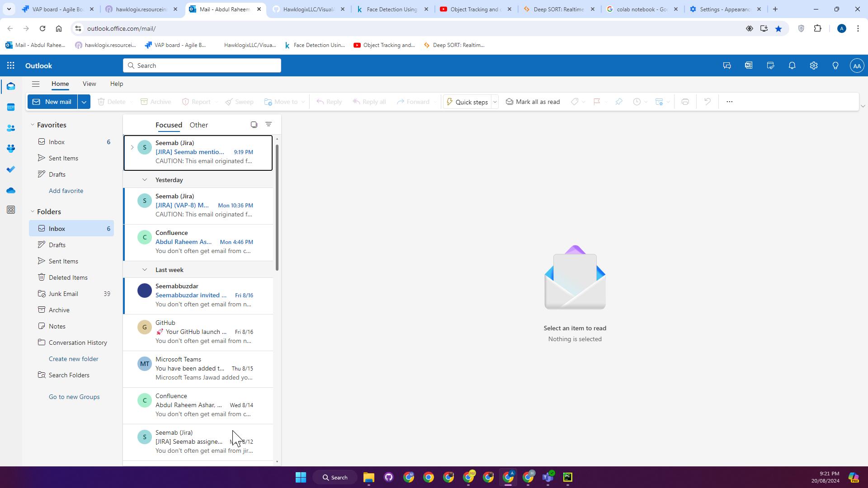Click the snooze clock icon in toolbar
868x488 pixels.
coord(637,102)
